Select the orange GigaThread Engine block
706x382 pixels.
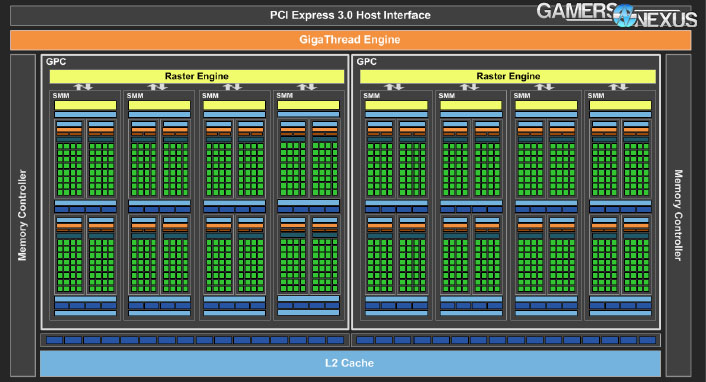click(350, 40)
